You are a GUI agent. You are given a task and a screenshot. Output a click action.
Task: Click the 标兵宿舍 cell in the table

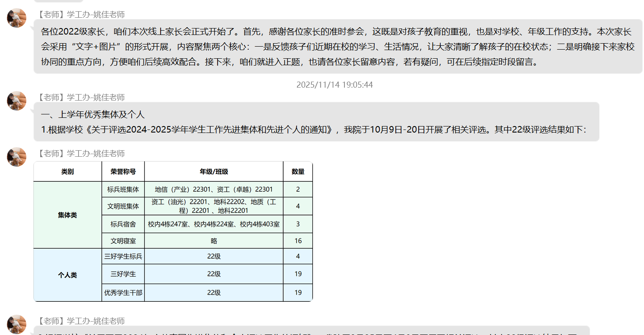[123, 224]
